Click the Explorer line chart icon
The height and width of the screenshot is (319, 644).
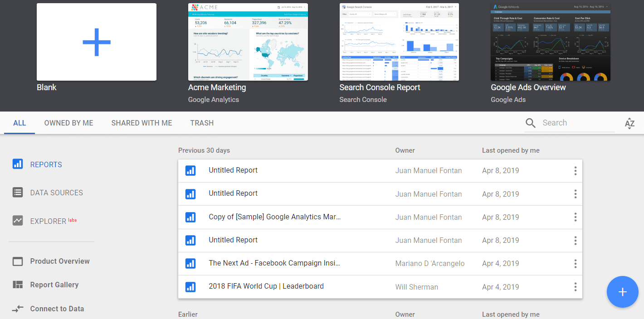point(18,221)
